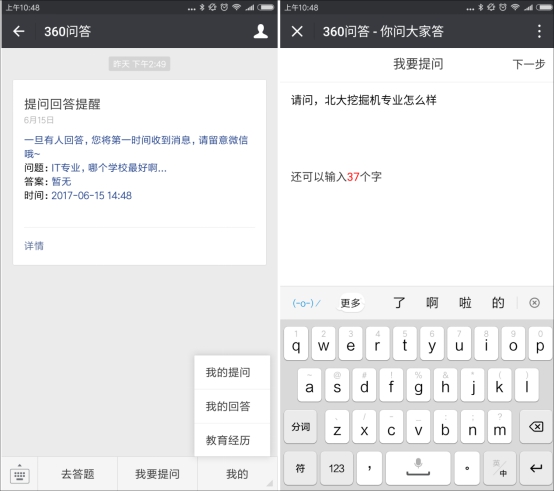Tap the m key
Viewport: 554px width, 492px height.
coord(500,427)
